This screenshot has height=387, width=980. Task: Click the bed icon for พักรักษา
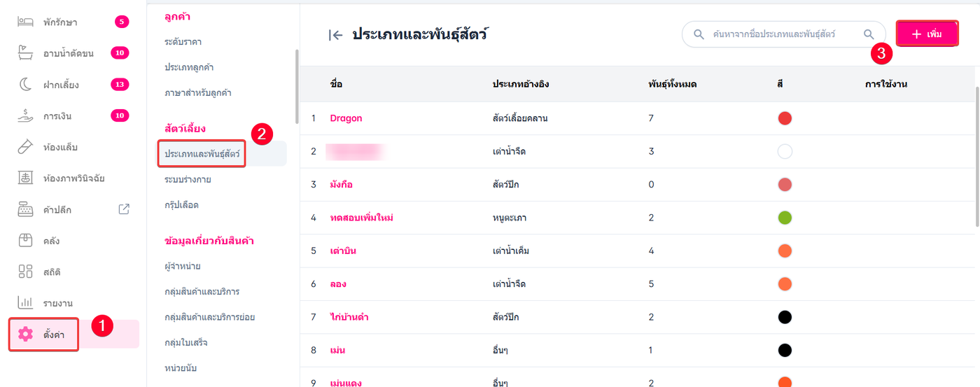pos(26,22)
